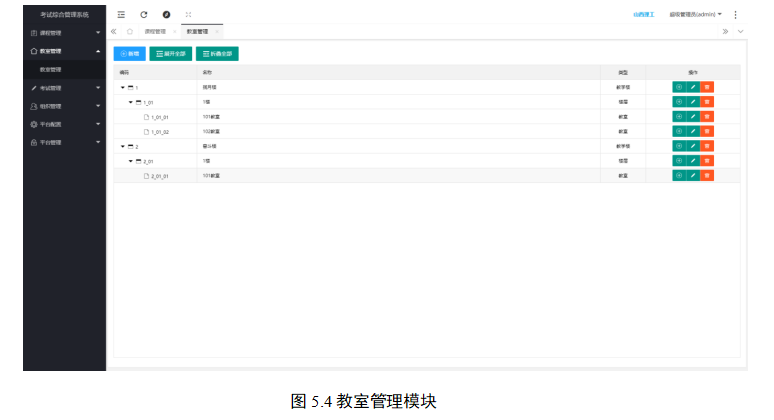Collapse tree node 1 arrow
Screen dimensions: 774x420
(x=123, y=87)
